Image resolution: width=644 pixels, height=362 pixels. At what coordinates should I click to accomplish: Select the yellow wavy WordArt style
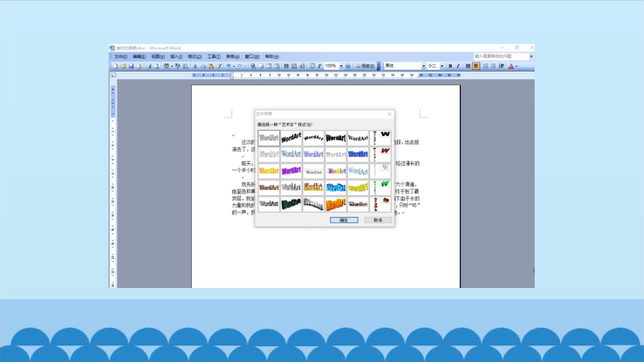[x=358, y=188]
